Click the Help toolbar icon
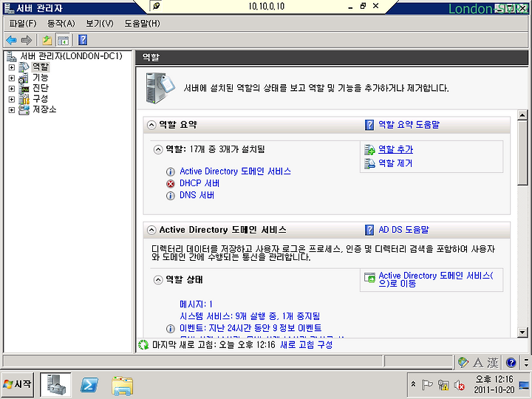 (83, 40)
